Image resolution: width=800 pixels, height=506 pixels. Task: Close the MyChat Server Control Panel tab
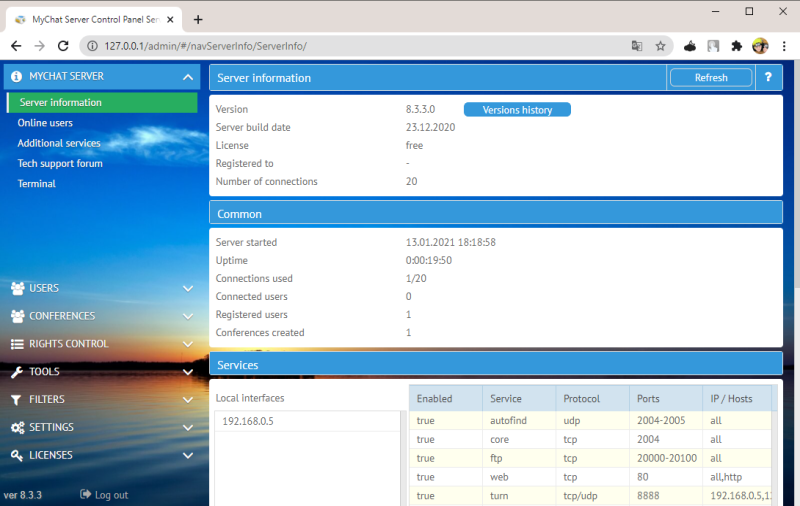click(x=170, y=19)
